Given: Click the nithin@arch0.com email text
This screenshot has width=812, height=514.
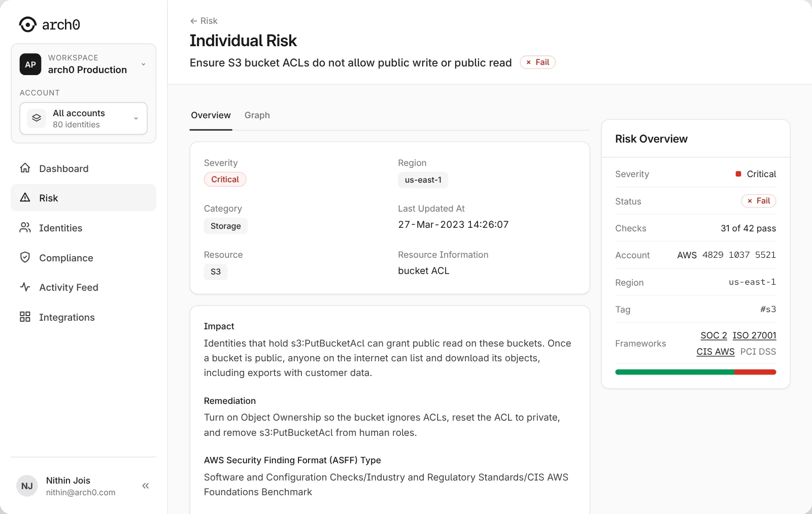Looking at the screenshot, I should (81, 492).
